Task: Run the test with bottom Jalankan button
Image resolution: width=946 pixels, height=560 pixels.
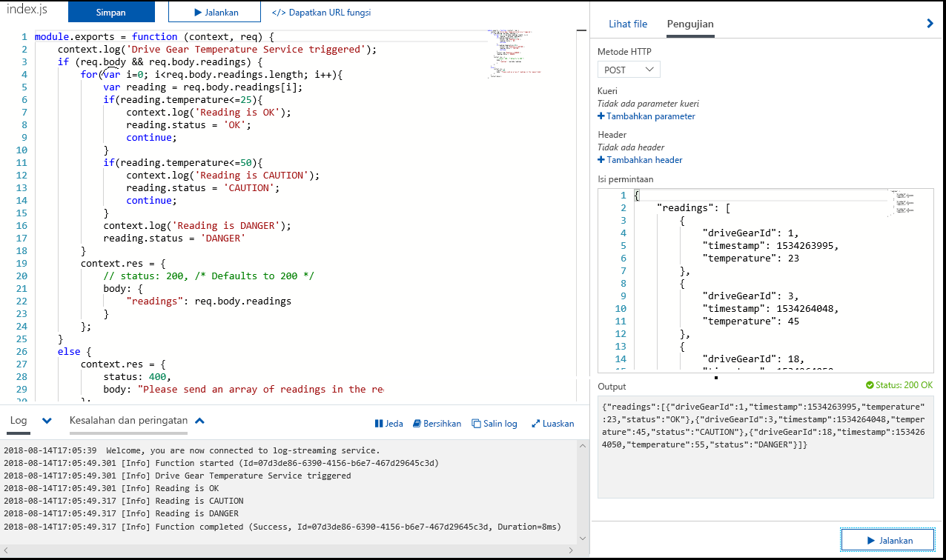Action: coord(887,540)
